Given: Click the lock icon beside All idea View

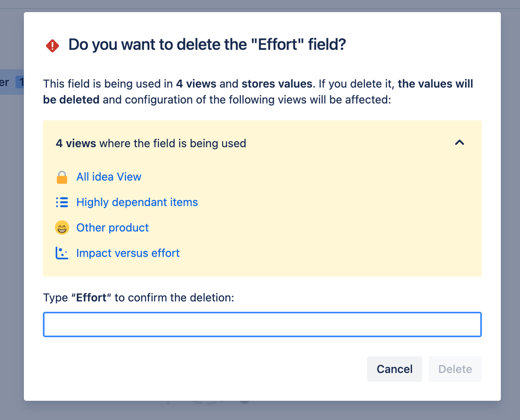Looking at the screenshot, I should [x=62, y=177].
